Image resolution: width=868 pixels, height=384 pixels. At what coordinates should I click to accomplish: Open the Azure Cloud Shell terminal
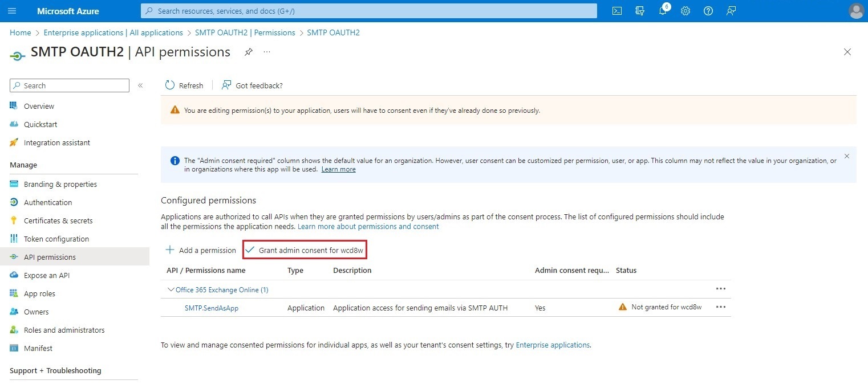pos(616,11)
